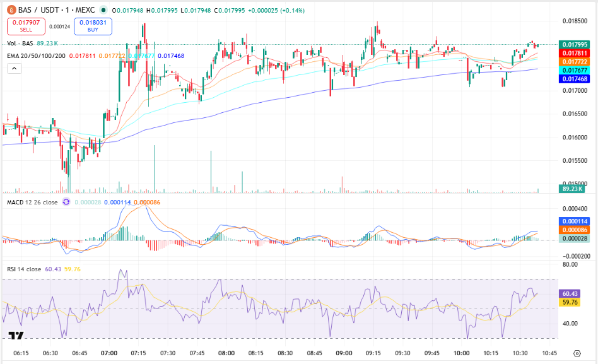
Task: Click the 10:45 time axis label
Action: (549, 353)
